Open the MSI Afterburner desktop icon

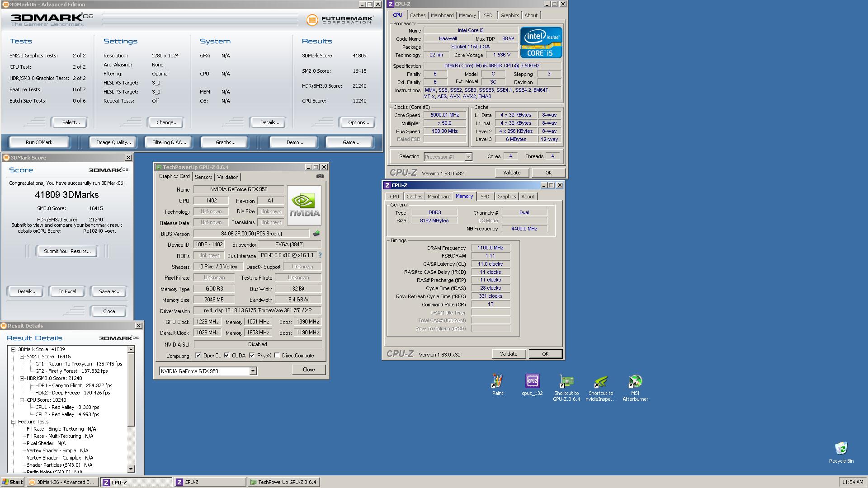coord(635,388)
